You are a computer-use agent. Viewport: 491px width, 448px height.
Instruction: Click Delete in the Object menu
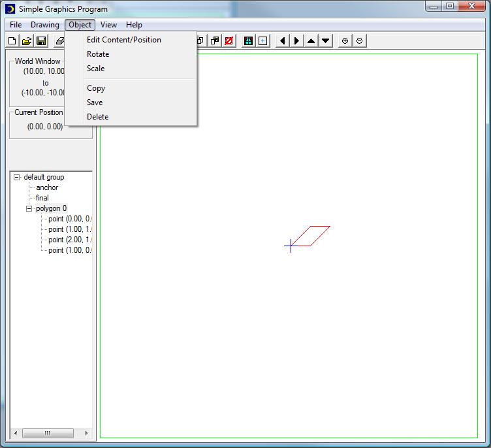[97, 117]
